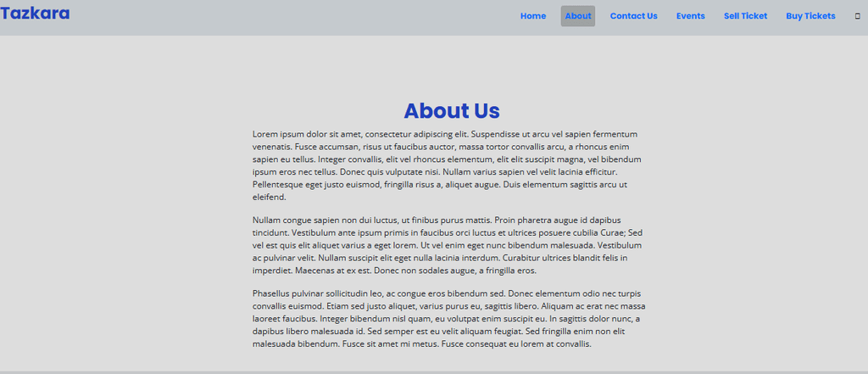Open the Events page
This screenshot has height=374, width=868.
[690, 16]
